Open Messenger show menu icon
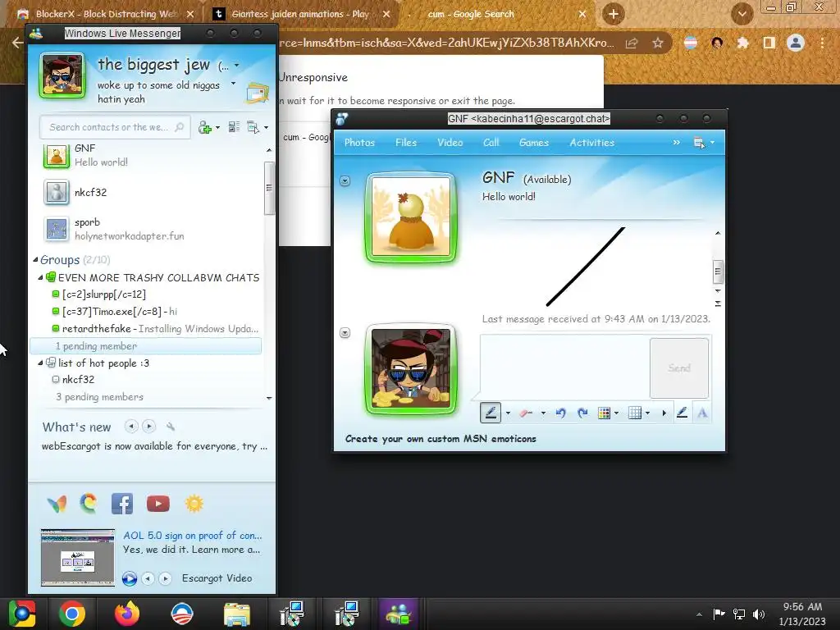Screen dimensions: 840x630 [x=253, y=127]
